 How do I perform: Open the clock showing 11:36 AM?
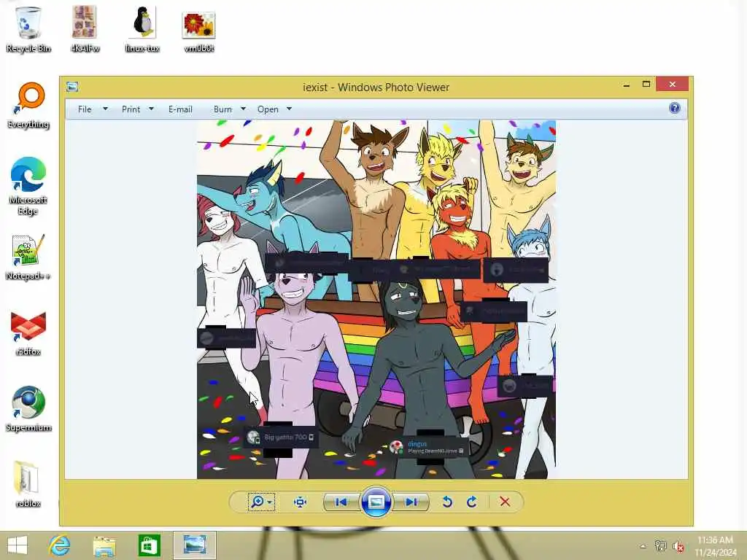click(x=715, y=546)
